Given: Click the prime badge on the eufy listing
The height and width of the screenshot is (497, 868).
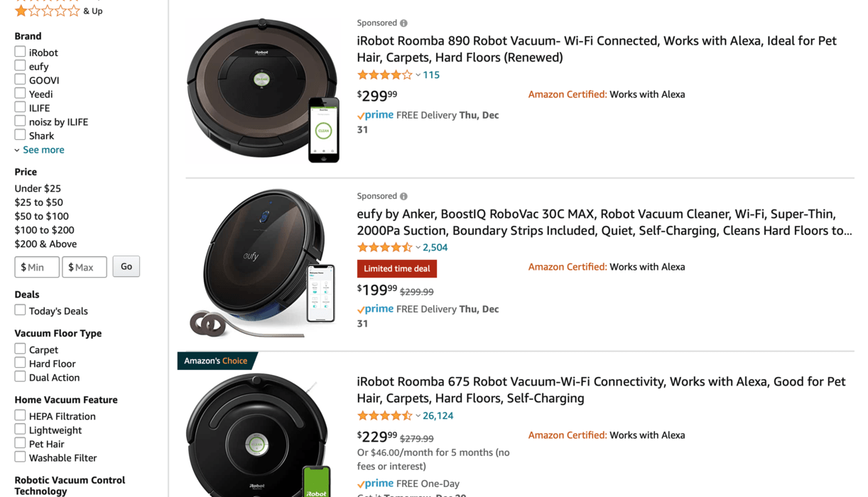Looking at the screenshot, I should pyautogui.click(x=375, y=309).
